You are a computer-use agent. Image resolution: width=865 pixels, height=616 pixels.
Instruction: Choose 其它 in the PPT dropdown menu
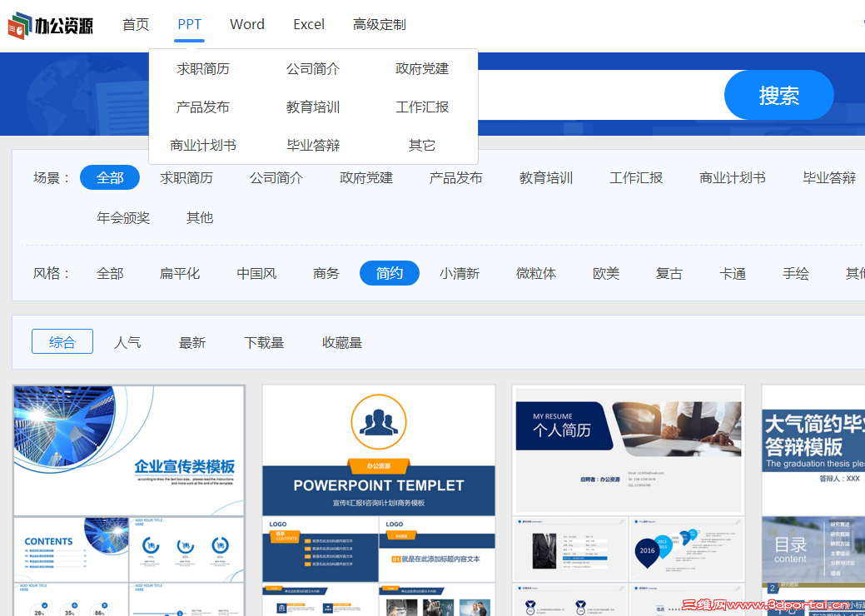click(422, 145)
